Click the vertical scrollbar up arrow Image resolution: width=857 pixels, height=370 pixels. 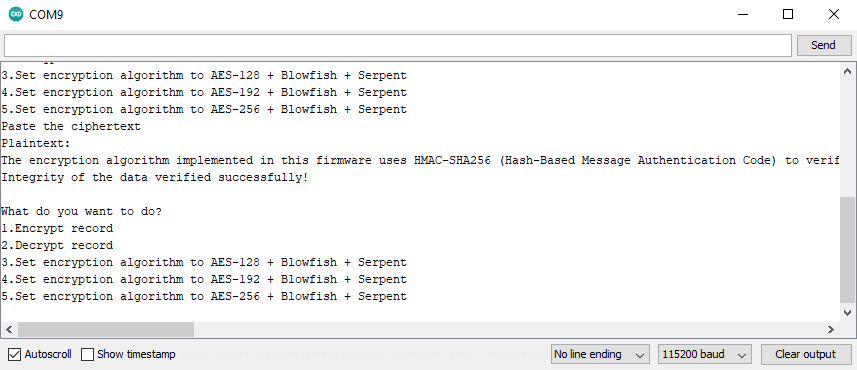coord(848,71)
